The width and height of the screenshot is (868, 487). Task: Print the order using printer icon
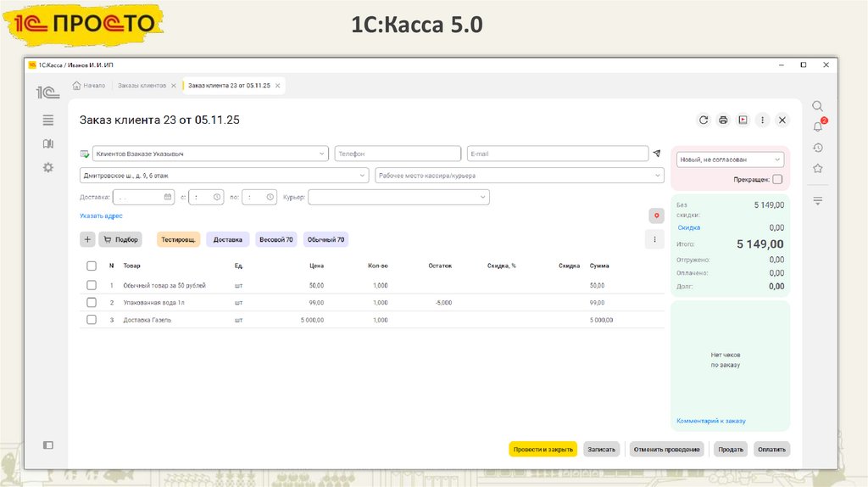[x=723, y=120]
